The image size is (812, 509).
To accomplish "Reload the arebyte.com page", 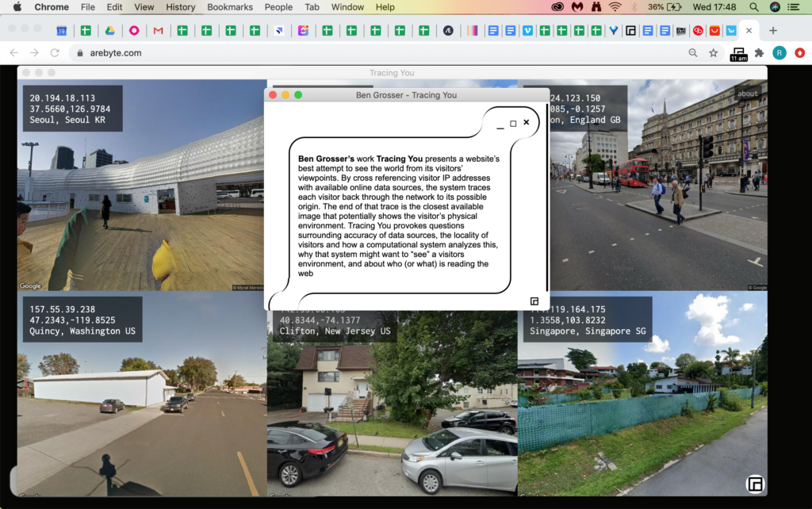I will click(x=55, y=53).
